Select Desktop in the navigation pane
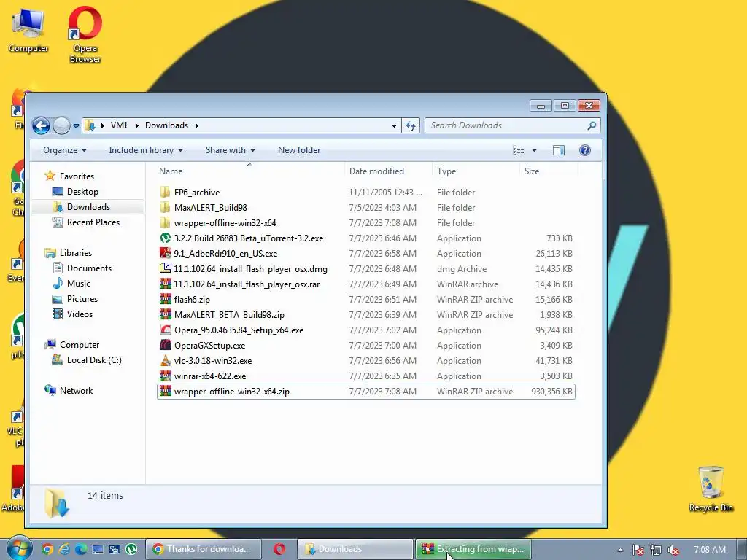747x560 pixels. click(x=82, y=192)
